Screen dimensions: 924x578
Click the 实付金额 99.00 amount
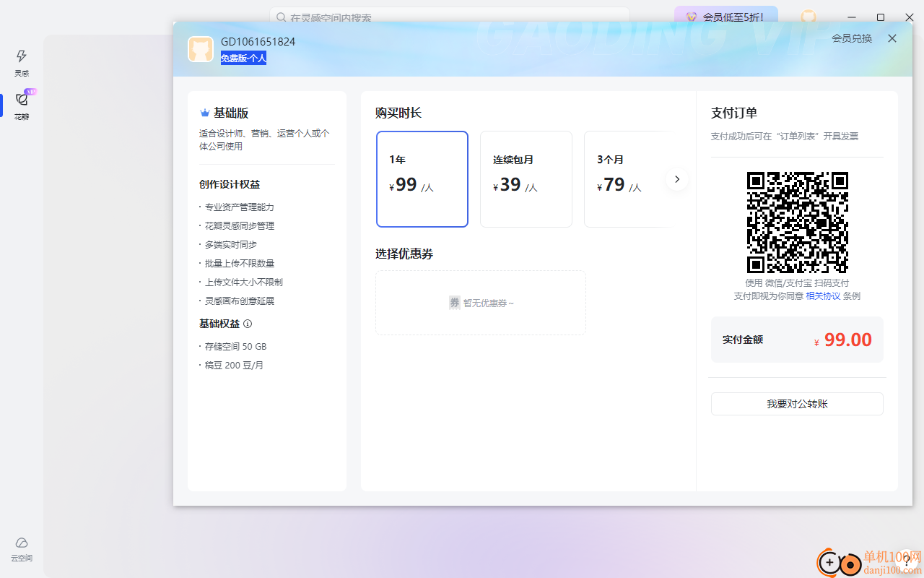pos(842,340)
